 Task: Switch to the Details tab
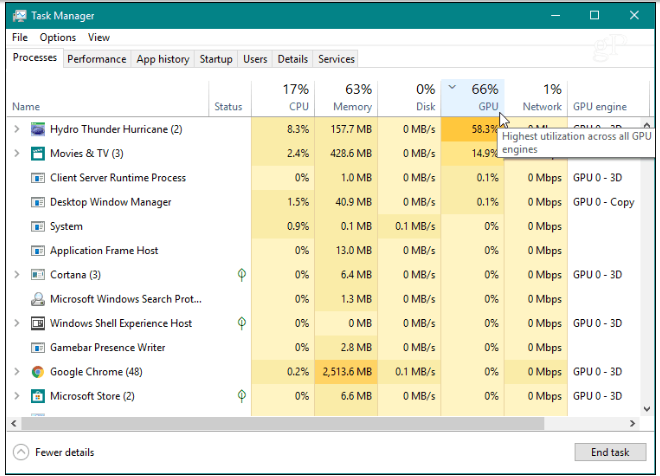click(293, 59)
